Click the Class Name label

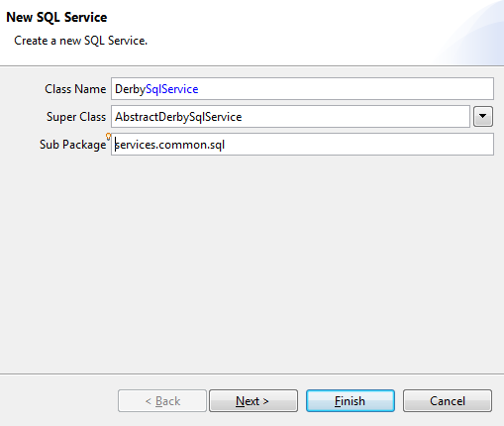(x=75, y=89)
